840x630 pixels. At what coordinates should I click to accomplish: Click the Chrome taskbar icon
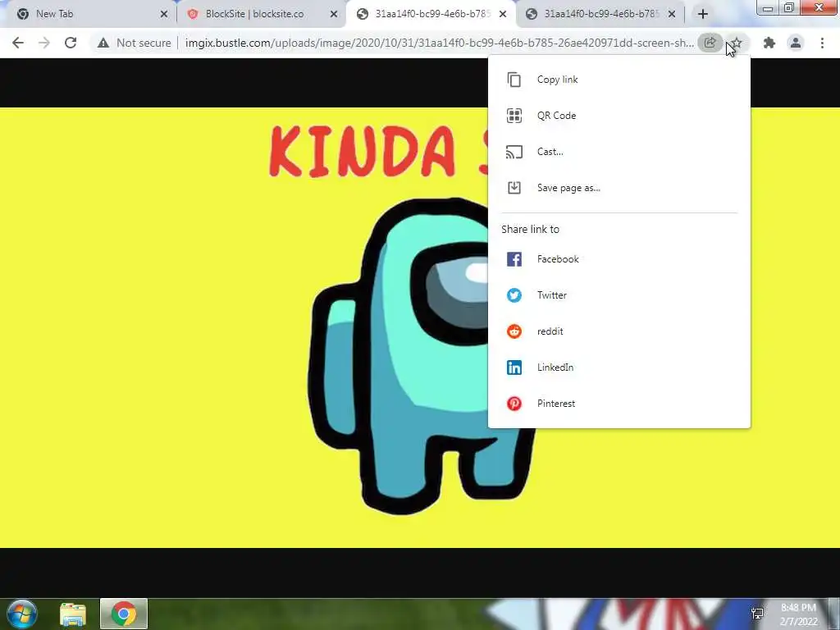[x=124, y=614]
